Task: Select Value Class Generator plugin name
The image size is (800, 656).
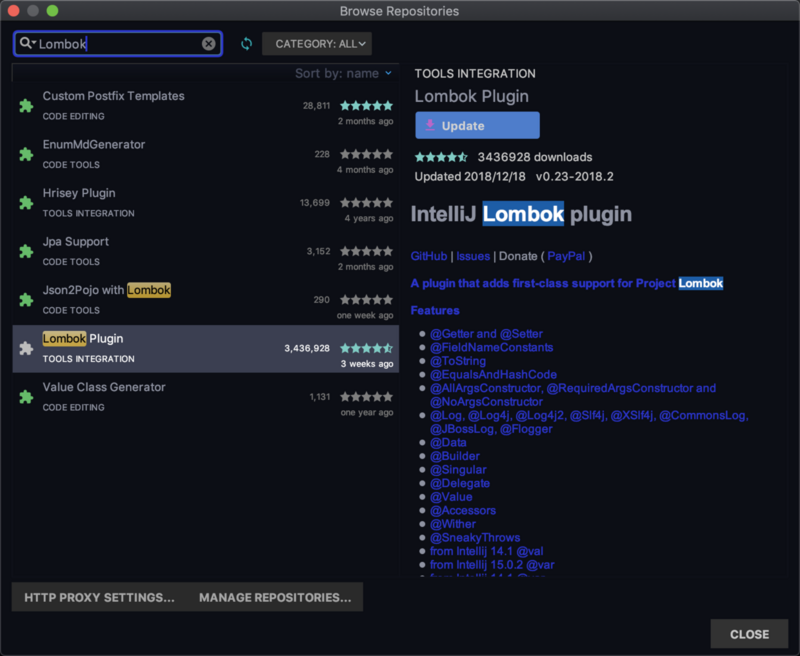Action: pyautogui.click(x=104, y=387)
